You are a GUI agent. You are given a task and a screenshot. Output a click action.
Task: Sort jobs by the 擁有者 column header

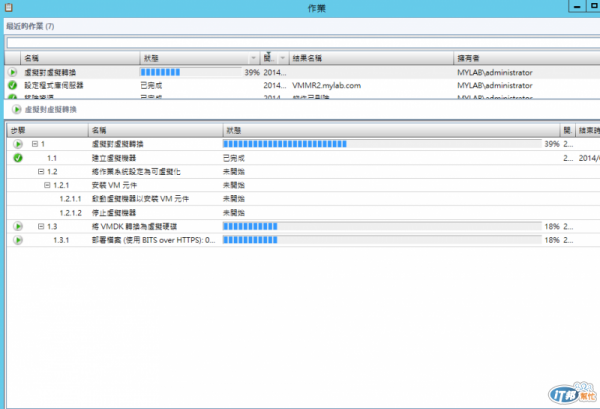coord(527,58)
